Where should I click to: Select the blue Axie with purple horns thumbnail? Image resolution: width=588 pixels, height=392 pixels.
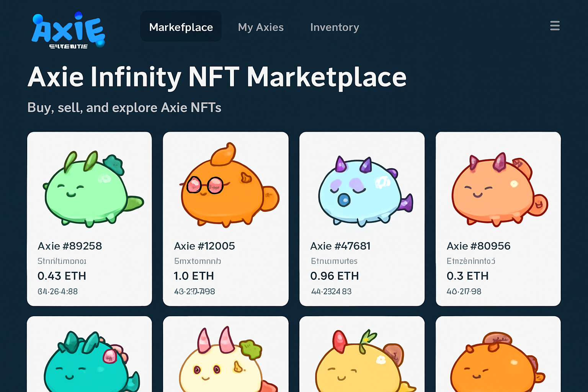point(362,188)
